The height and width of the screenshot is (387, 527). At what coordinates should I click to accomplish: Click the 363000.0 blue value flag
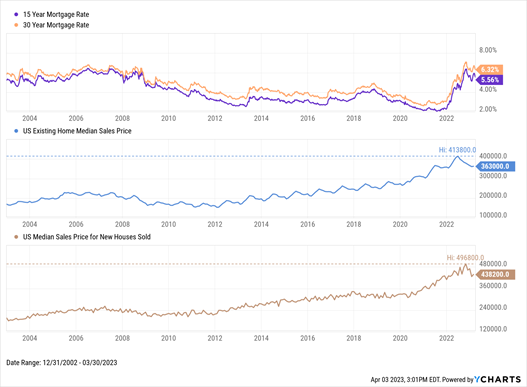[495, 166]
